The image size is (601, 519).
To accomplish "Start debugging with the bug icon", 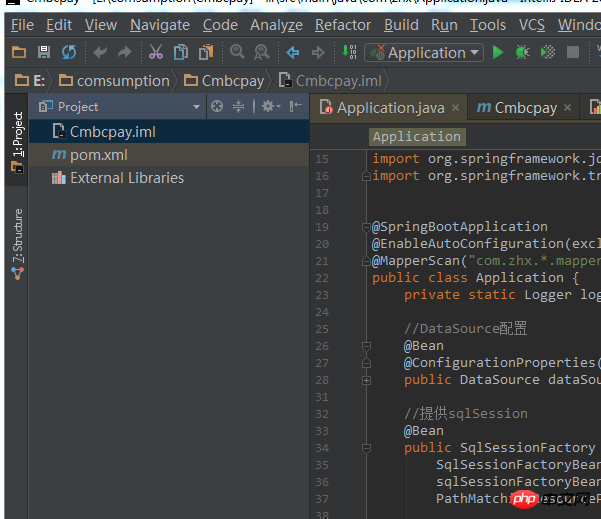I will coord(522,52).
